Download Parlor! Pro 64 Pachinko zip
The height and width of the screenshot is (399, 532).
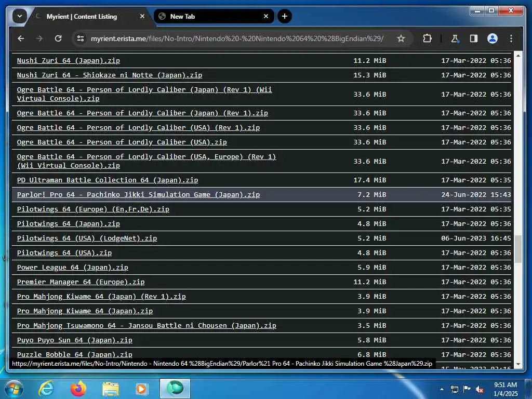click(138, 195)
